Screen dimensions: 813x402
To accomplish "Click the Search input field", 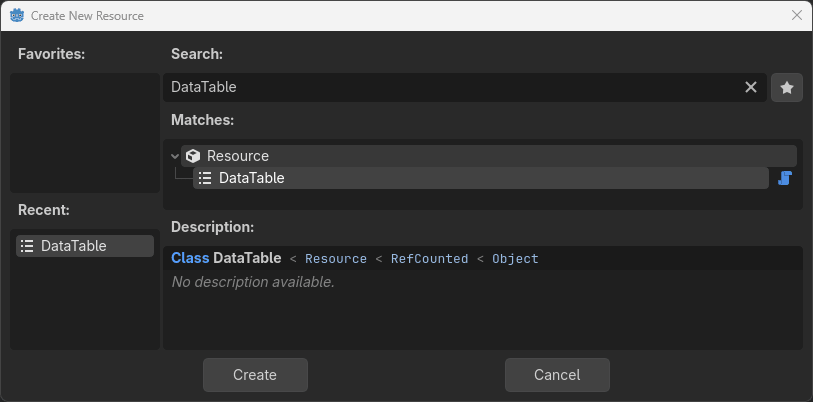I will point(450,88).
